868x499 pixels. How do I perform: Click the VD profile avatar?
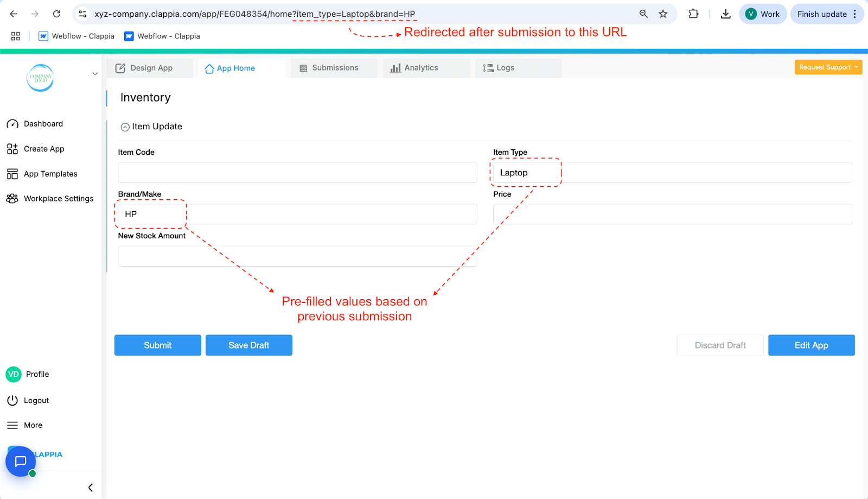14,374
